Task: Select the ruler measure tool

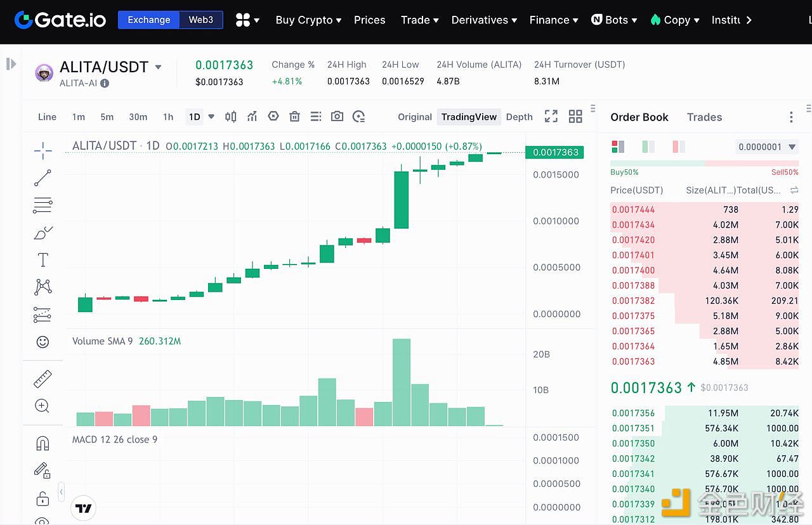Action: (43, 379)
